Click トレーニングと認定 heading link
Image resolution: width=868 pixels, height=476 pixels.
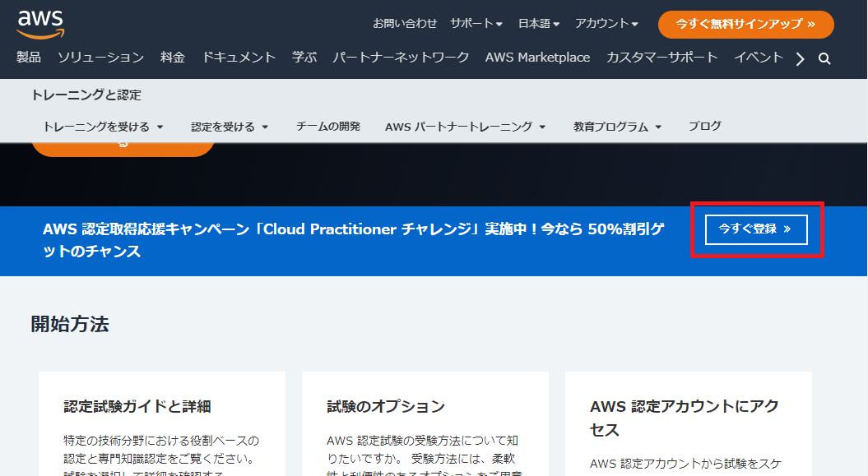click(86, 95)
